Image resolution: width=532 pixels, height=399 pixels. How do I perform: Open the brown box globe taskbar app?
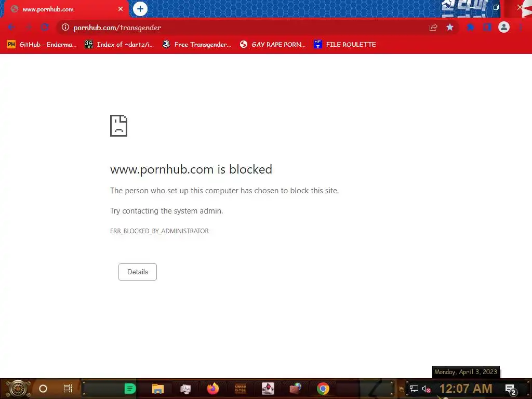pyautogui.click(x=296, y=389)
